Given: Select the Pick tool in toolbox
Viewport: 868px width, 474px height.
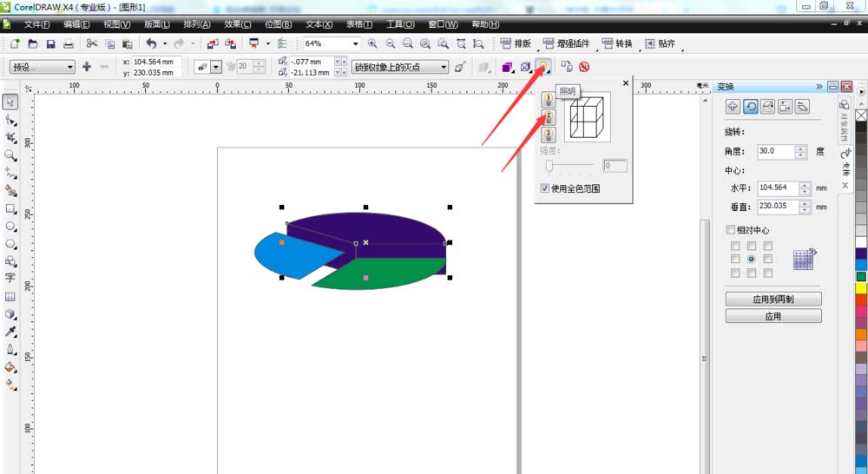Looking at the screenshot, I should [x=10, y=102].
